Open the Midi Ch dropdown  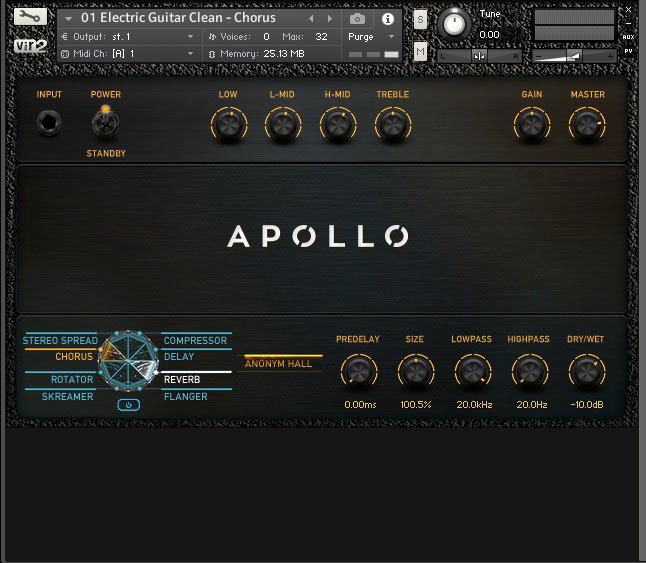[129, 54]
